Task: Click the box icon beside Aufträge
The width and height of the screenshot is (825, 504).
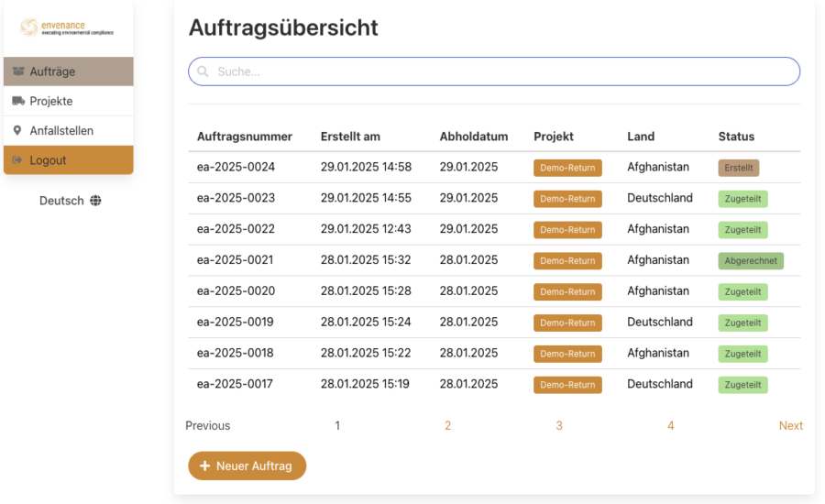Action: pyautogui.click(x=18, y=71)
